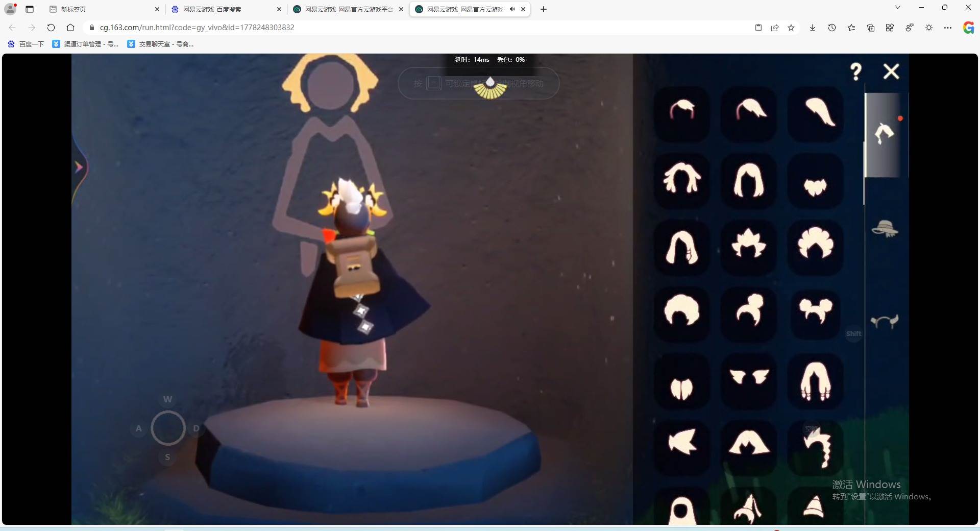This screenshot has height=531, width=980.
Task: Select the windswept star-shaped hairstyle
Action: point(682,447)
